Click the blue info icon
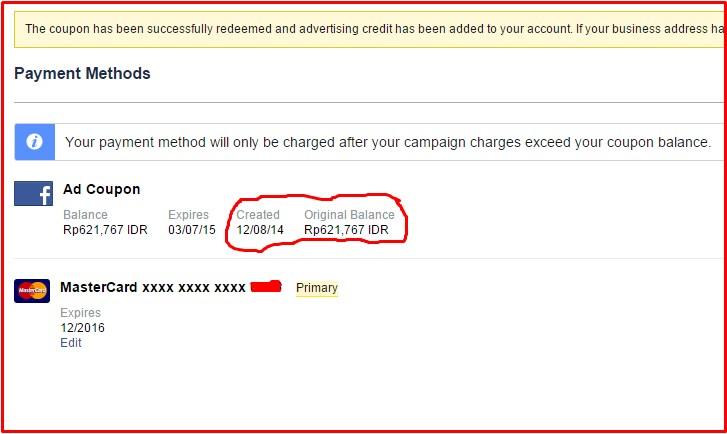 [x=34, y=142]
